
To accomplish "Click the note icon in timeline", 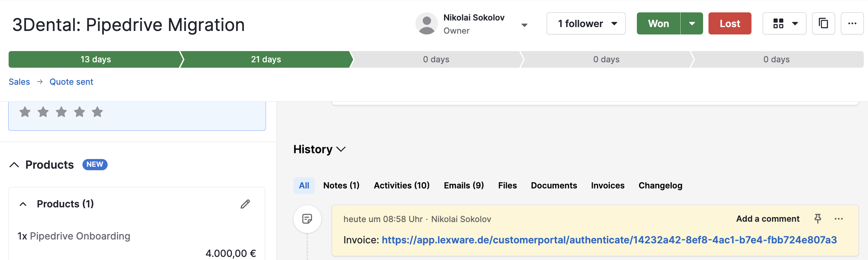I will 307,219.
